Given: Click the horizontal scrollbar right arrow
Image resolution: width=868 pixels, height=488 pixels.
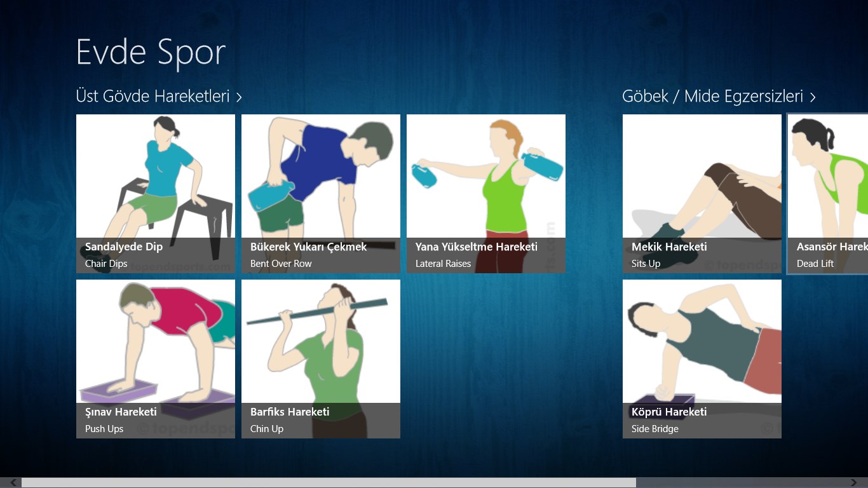Looking at the screenshot, I should pos(854,483).
